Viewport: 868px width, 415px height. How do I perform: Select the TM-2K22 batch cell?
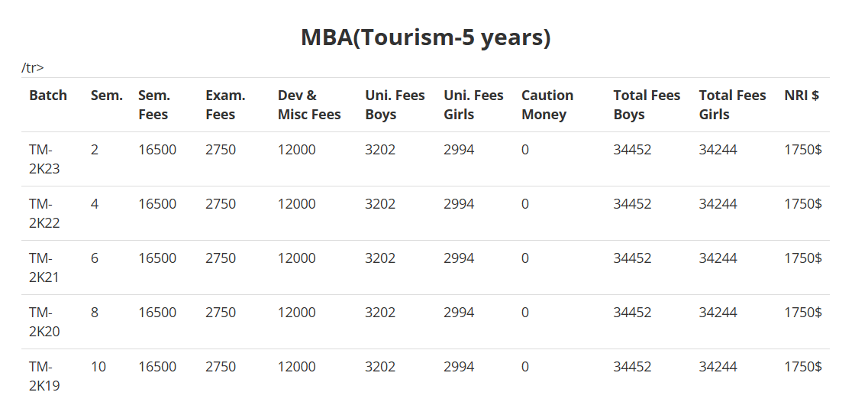(x=44, y=213)
